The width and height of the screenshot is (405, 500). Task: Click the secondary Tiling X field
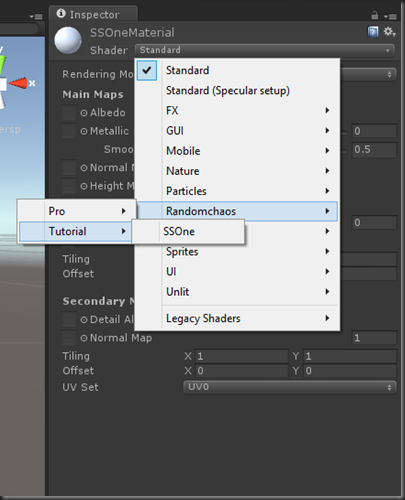[241, 356]
